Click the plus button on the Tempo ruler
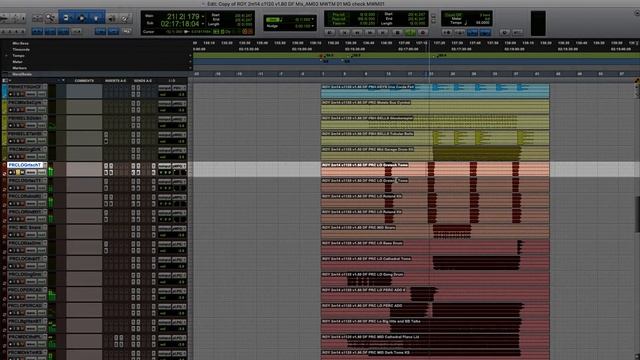 (x=190, y=56)
